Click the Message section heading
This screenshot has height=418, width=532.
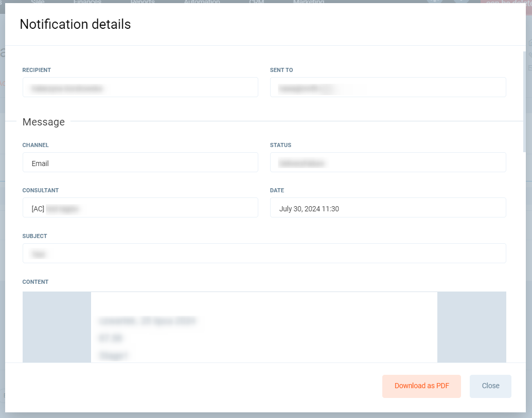(x=44, y=122)
